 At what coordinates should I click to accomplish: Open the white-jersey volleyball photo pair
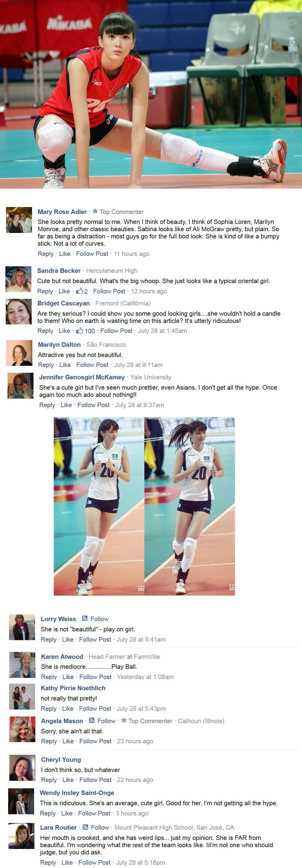coord(144,506)
